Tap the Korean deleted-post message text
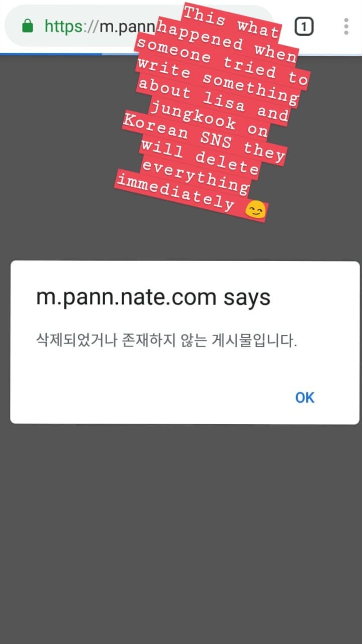 click(x=167, y=340)
